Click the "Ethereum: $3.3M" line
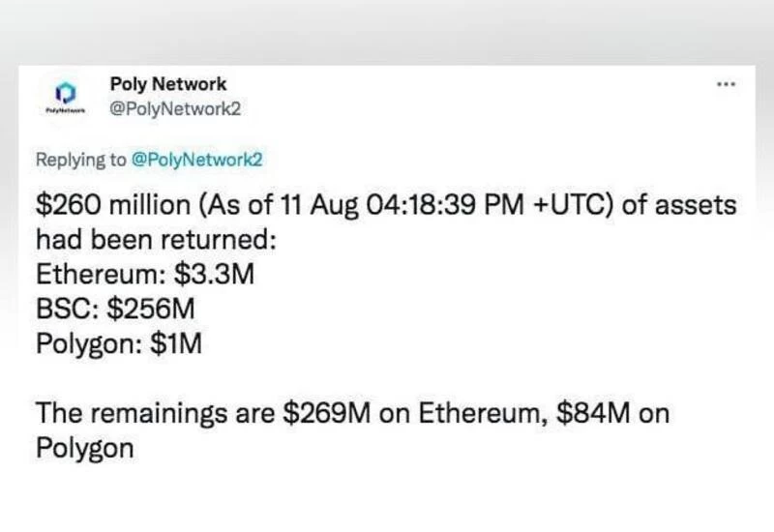Image resolution: width=774 pixels, height=532 pixels. tap(144, 274)
